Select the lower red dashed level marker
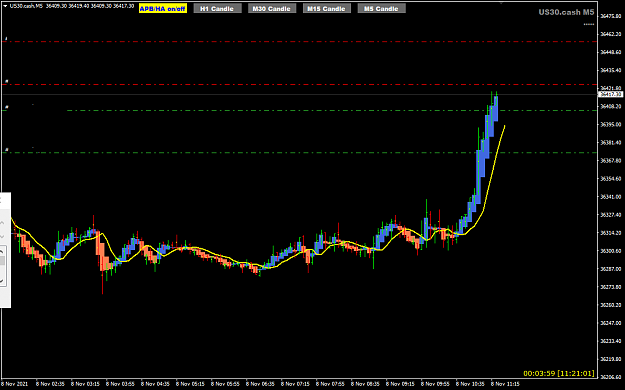Viewport: 625px width, 390px height. point(6,82)
